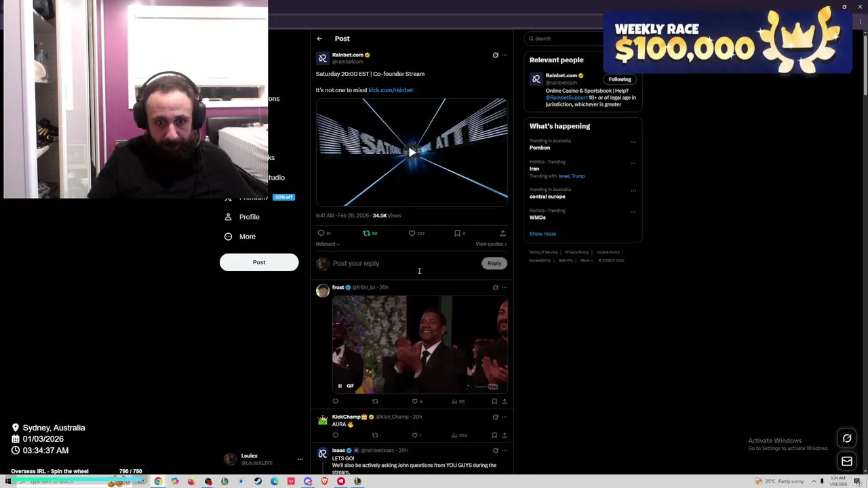The image size is (868, 488).
Task: Open @RainbetSupport mention in bio
Action: [x=566, y=98]
